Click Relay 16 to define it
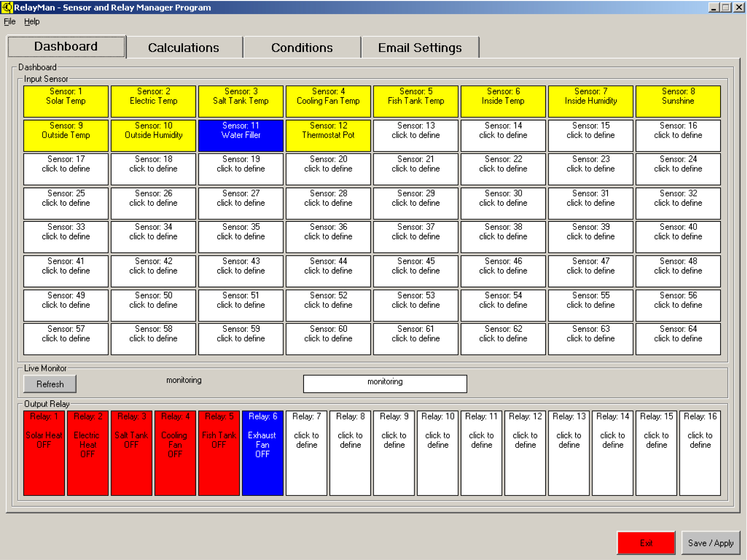 700,453
